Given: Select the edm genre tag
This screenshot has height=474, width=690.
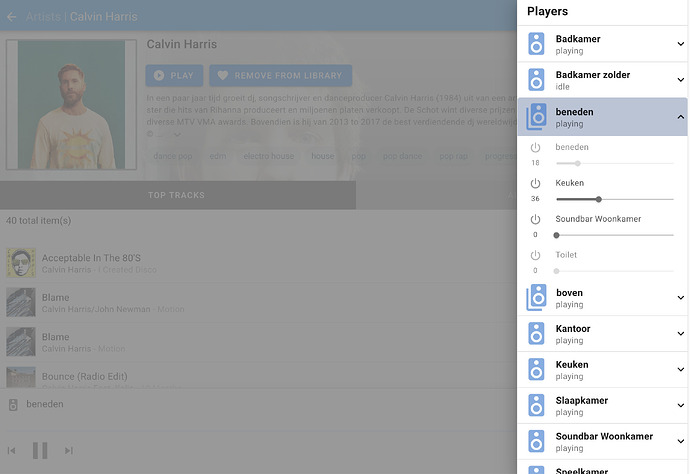Looking at the screenshot, I should pyautogui.click(x=218, y=156).
